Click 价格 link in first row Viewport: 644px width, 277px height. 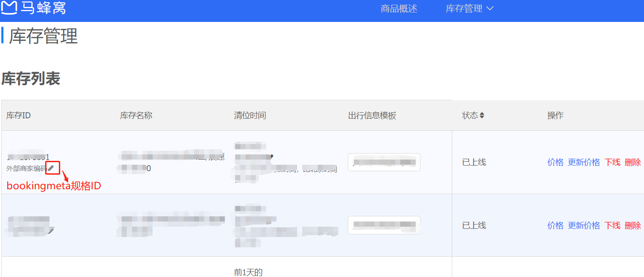555,162
